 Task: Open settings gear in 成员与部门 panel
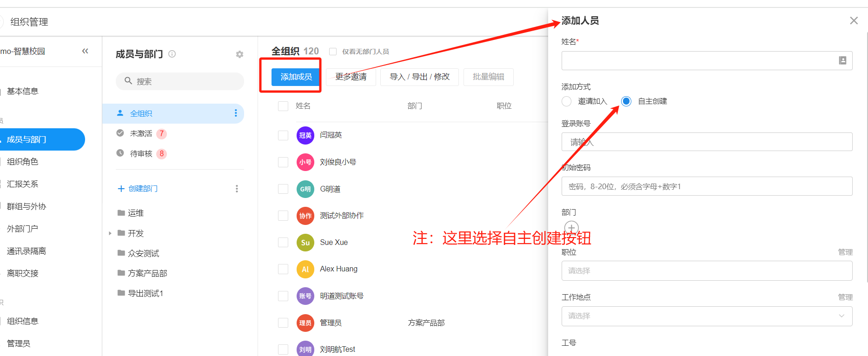coord(239,54)
